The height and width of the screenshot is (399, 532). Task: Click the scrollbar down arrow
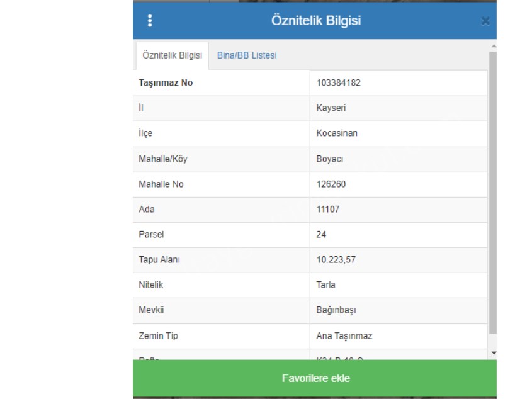click(x=493, y=353)
